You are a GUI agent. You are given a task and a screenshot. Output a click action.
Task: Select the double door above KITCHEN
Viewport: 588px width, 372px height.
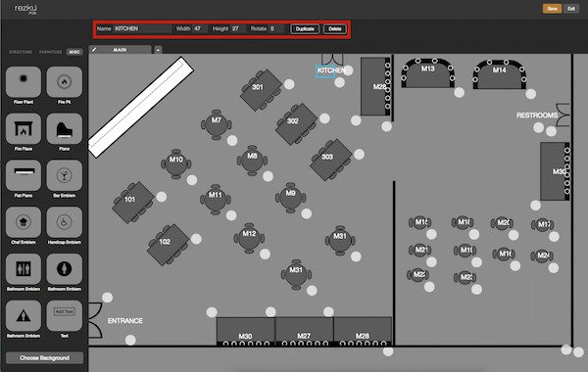tap(332, 59)
